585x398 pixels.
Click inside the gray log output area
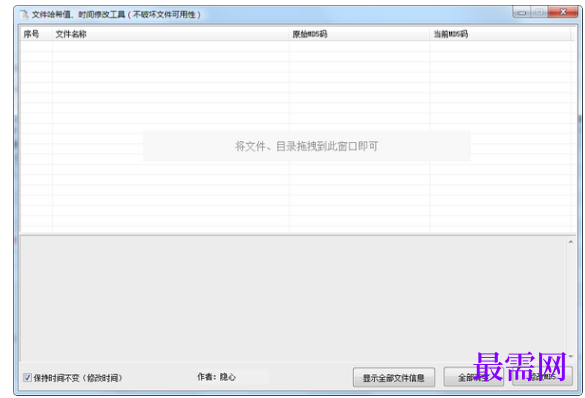coord(293,298)
